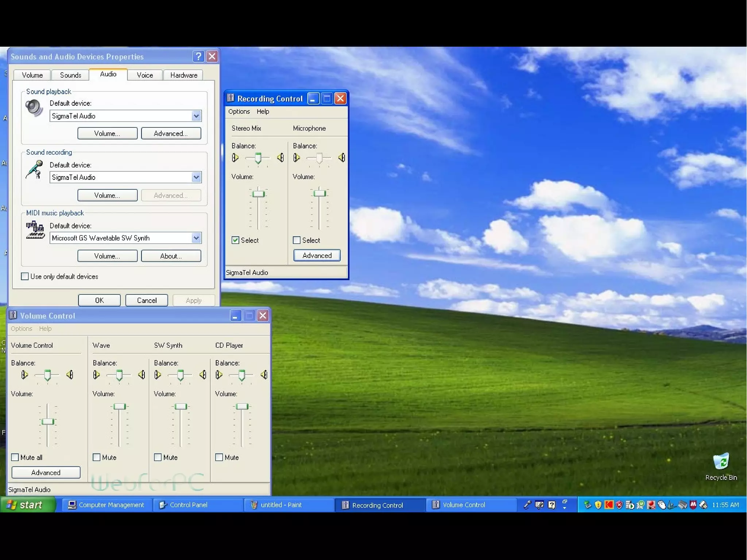Open Sound recording default device dropdown
This screenshot has height=560, width=747.
pos(196,177)
